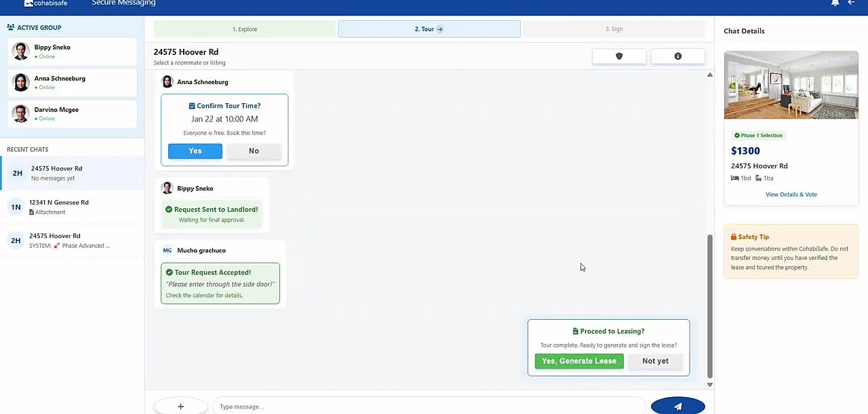Image resolution: width=868 pixels, height=414 pixels.
Task: Switch to the 1. Explore step tab
Action: click(x=245, y=29)
